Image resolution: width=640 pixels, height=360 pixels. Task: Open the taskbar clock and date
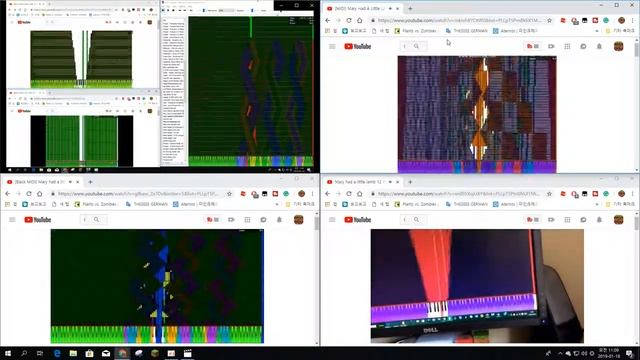tap(608, 353)
